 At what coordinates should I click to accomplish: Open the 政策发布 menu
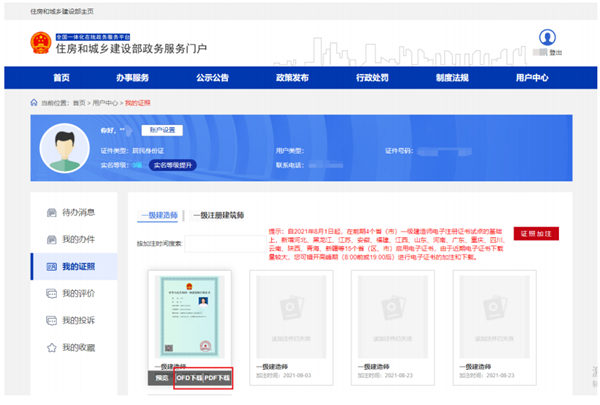click(x=293, y=78)
